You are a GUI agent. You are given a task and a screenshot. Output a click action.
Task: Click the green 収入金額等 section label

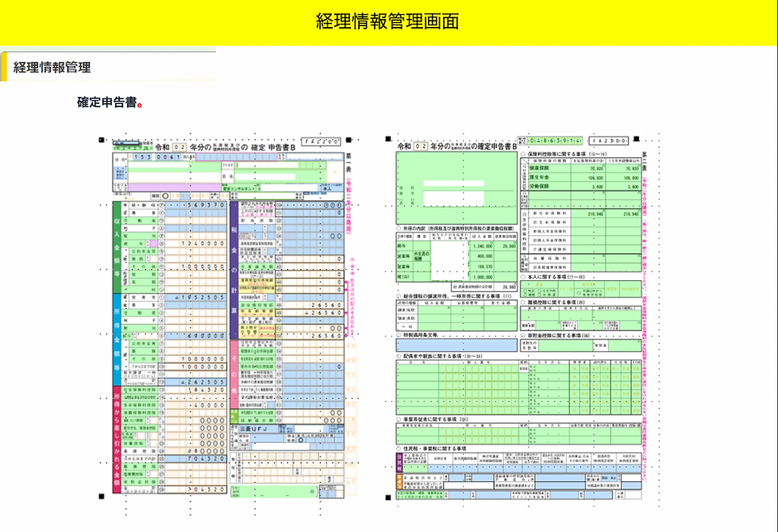click(117, 247)
